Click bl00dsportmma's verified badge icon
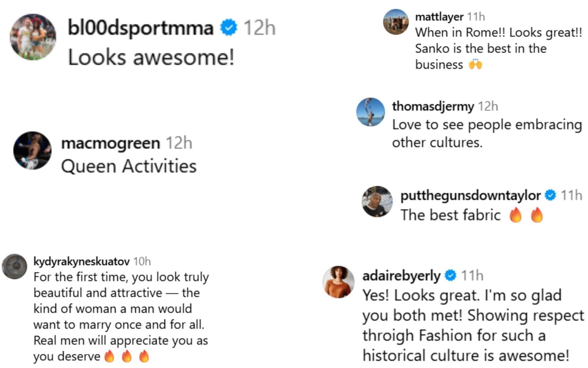The width and height of the screenshot is (588, 368). [x=228, y=27]
